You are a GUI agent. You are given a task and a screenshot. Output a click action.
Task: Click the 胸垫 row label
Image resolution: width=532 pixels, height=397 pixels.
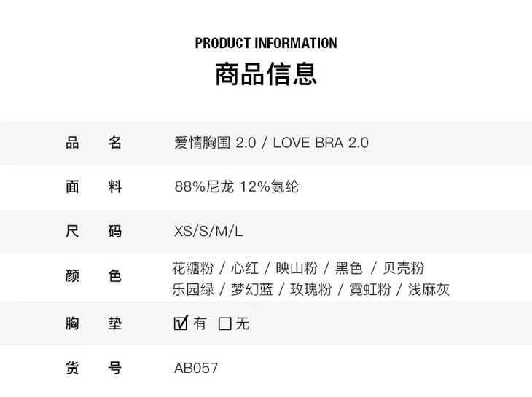(x=93, y=323)
